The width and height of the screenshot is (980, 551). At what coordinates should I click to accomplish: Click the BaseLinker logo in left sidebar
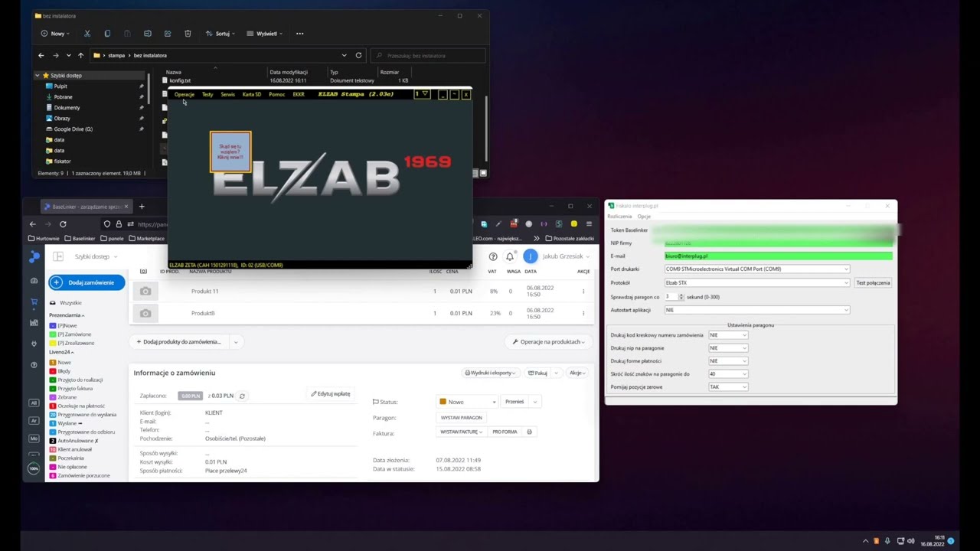pyautogui.click(x=34, y=258)
